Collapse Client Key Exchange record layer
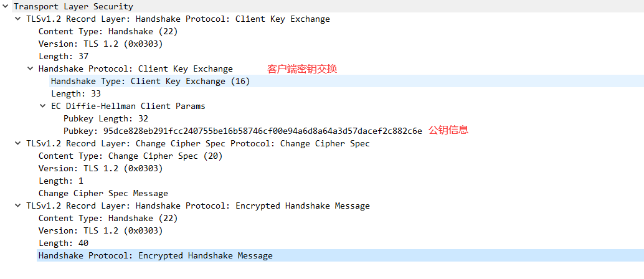 pyautogui.click(x=17, y=19)
